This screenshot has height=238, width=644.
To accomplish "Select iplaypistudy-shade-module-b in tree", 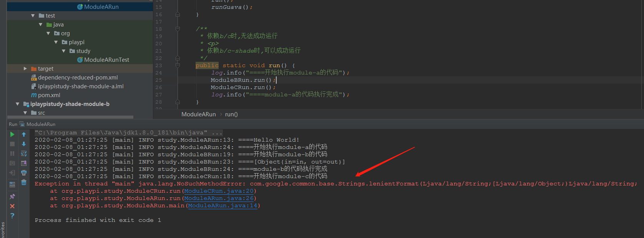I will 70,104.
